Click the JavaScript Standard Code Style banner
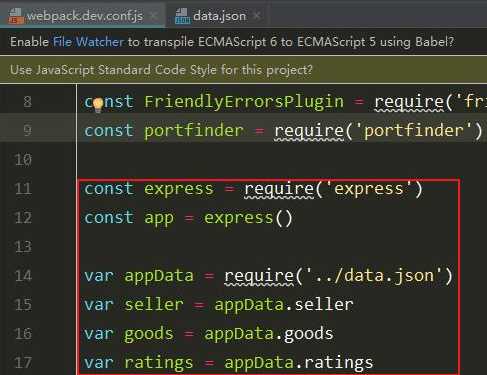 [243, 70]
